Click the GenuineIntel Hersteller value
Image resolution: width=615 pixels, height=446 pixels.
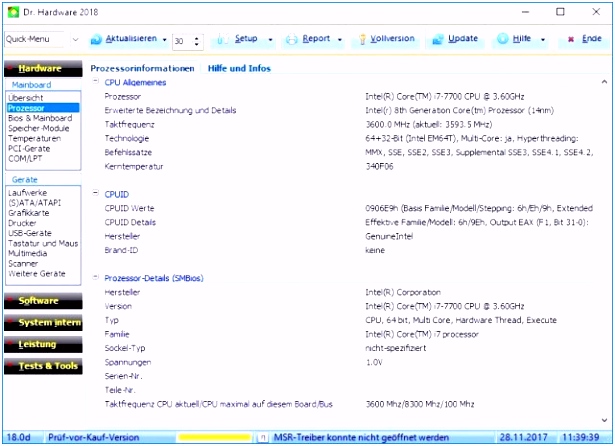point(389,236)
